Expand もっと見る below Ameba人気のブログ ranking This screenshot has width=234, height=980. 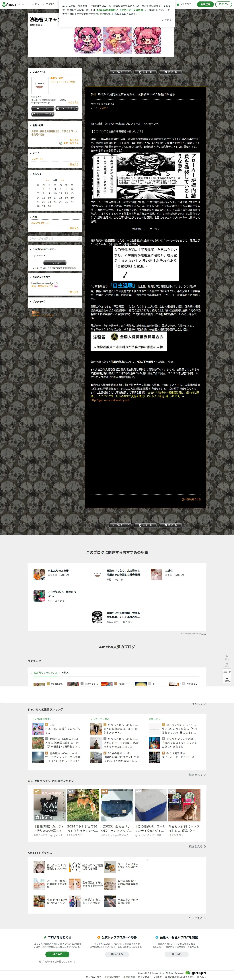tap(197, 704)
